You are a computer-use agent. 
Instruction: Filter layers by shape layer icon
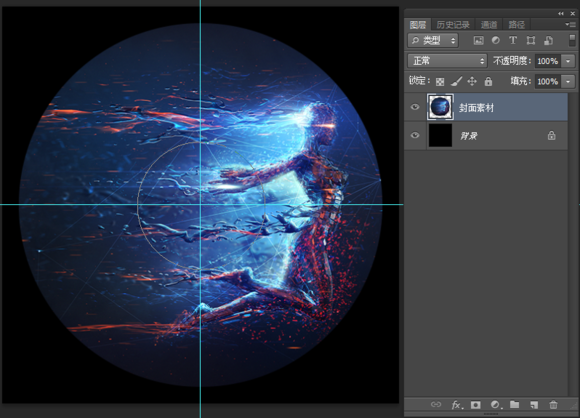530,40
